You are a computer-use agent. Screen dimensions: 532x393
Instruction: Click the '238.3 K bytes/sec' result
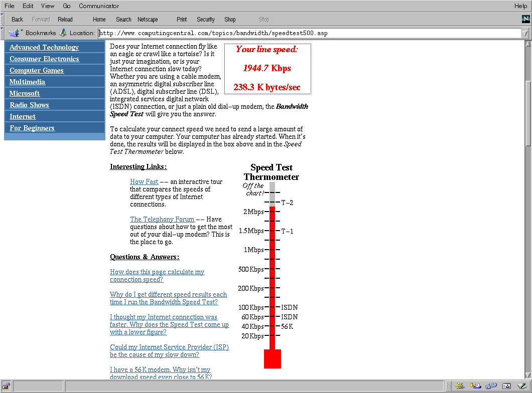(x=267, y=87)
